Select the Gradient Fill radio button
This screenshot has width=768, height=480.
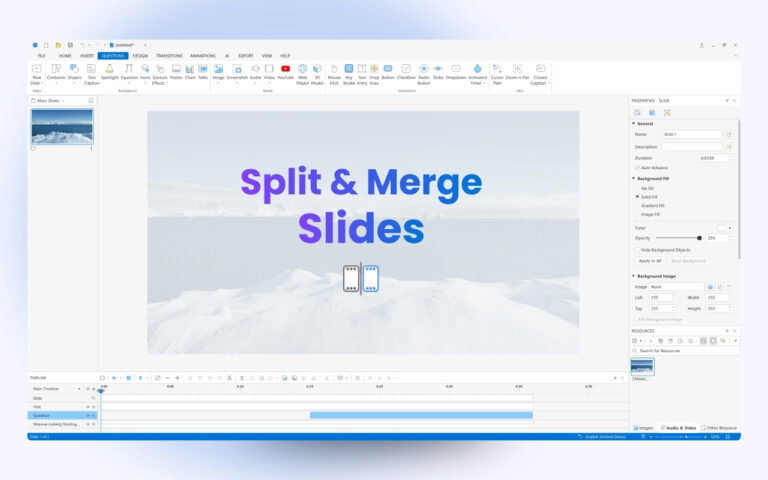(x=638, y=206)
